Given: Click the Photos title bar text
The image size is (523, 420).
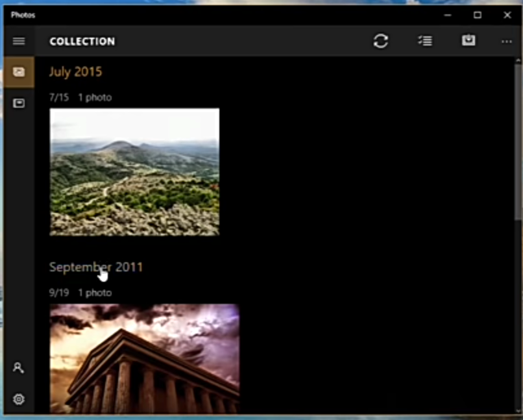Looking at the screenshot, I should [23, 15].
